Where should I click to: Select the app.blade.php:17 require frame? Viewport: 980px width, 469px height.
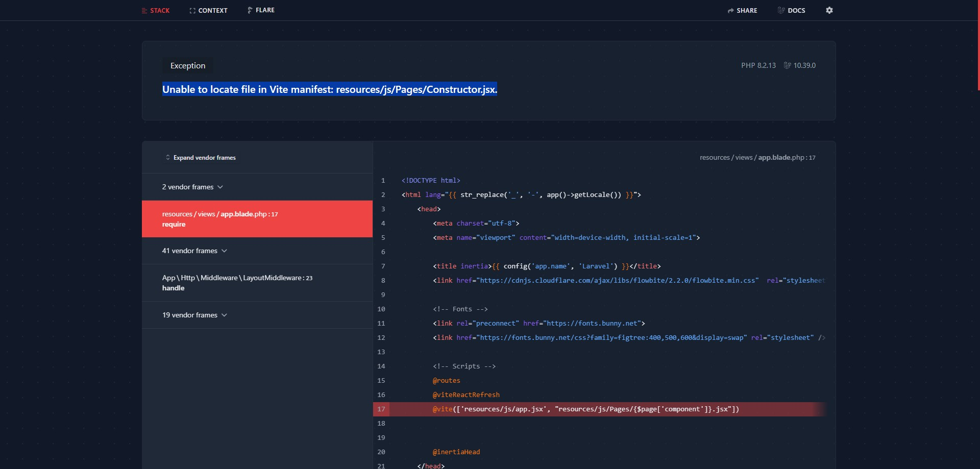pos(257,219)
